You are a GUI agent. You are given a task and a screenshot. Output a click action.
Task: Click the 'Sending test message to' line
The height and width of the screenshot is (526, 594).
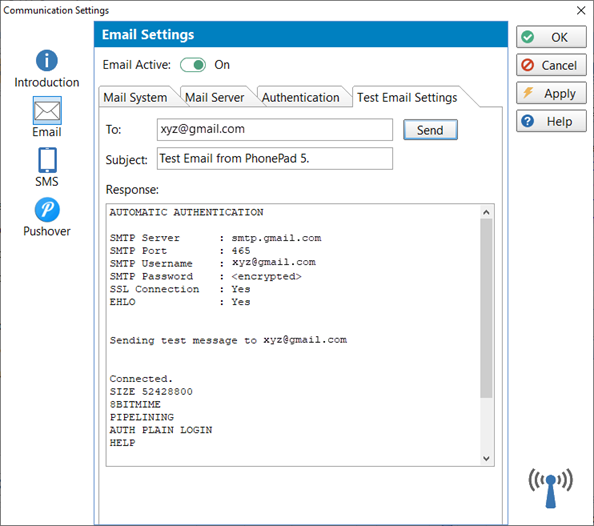coord(228,340)
